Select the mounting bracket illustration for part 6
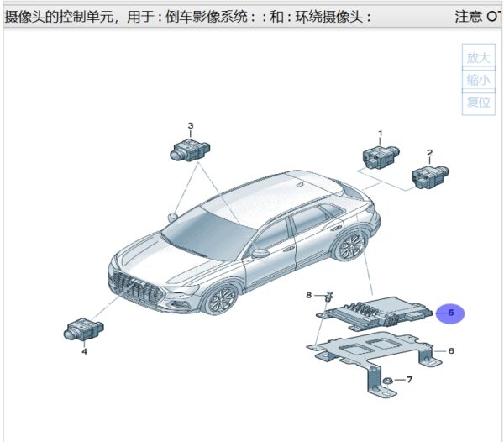This screenshot has height=442, width=504. (x=372, y=352)
